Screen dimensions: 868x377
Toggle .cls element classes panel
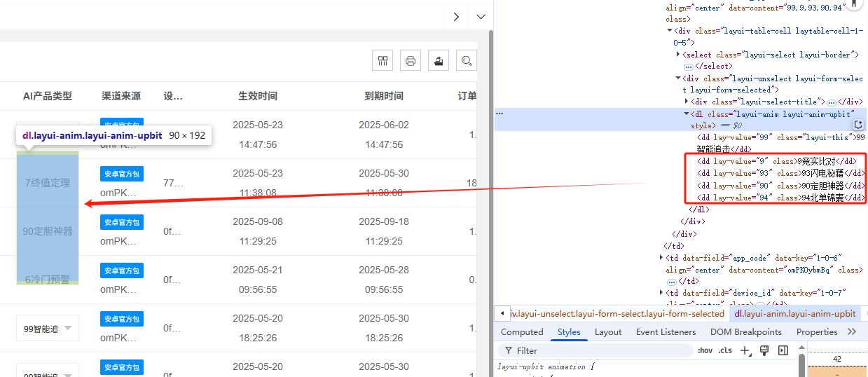725,350
